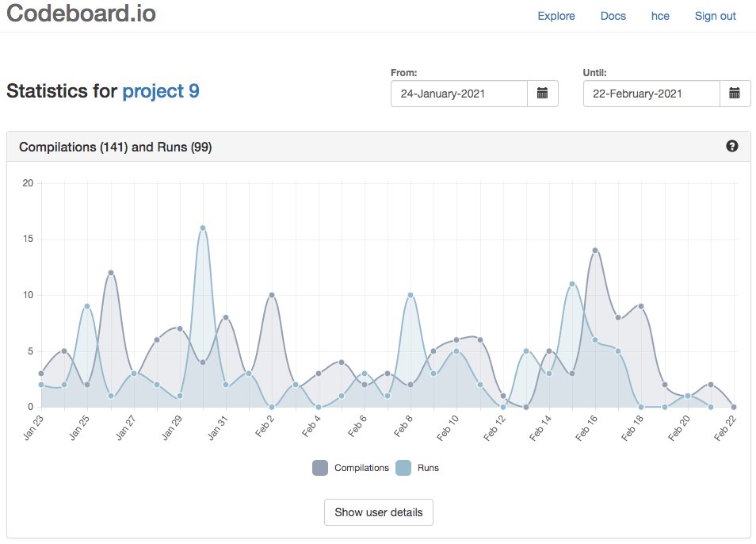
Task: Click the Jan 23 axis label
Action: click(33, 428)
